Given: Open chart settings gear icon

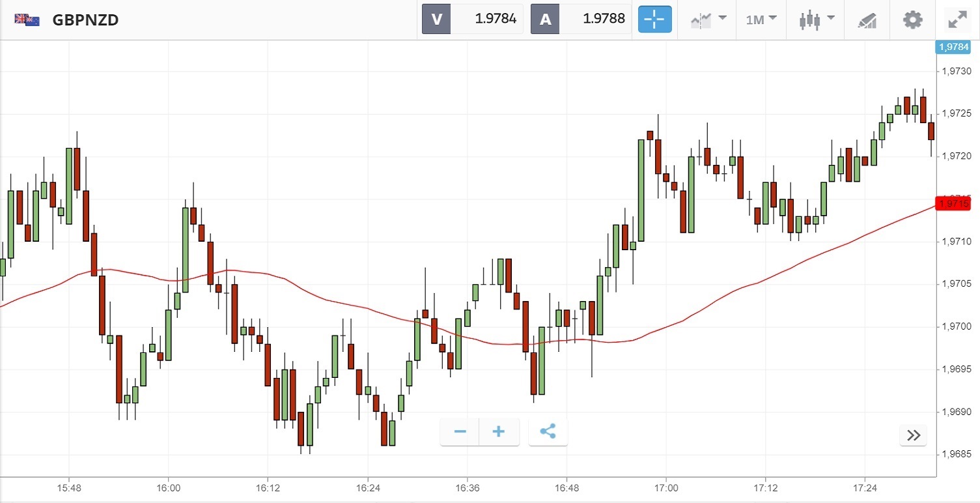Looking at the screenshot, I should (913, 20).
